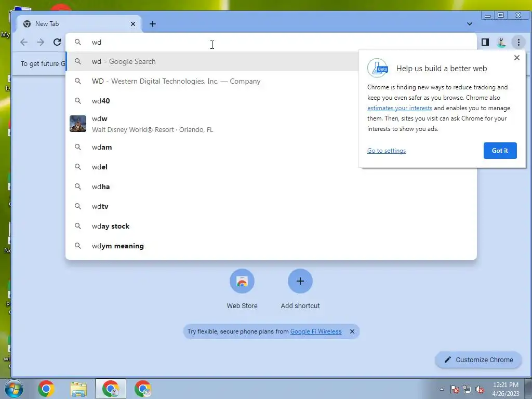The image size is (532, 399).
Task: Open the taskbar clock showing 12:21 PM
Action: (506, 389)
